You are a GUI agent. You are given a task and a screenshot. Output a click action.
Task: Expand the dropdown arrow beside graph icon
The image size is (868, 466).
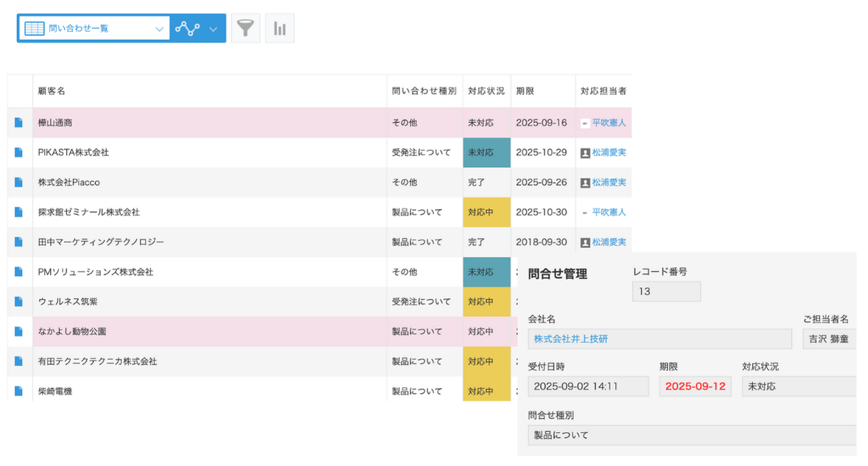[x=213, y=29]
